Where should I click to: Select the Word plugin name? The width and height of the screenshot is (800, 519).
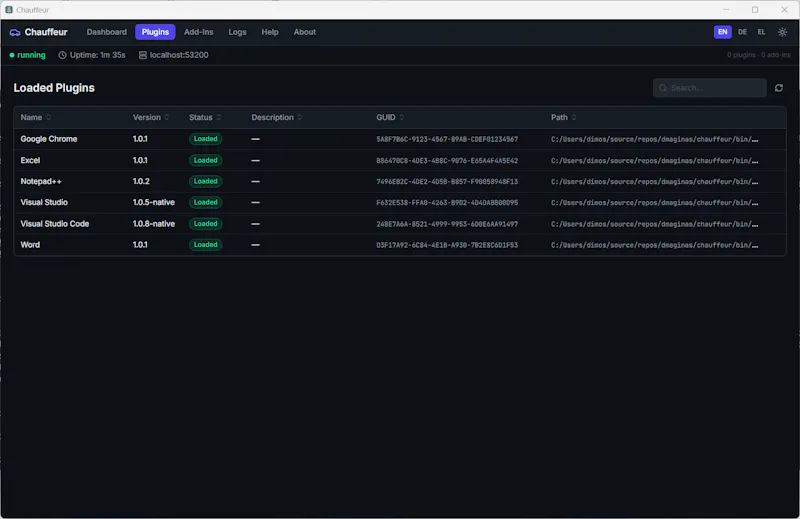[x=30, y=244]
